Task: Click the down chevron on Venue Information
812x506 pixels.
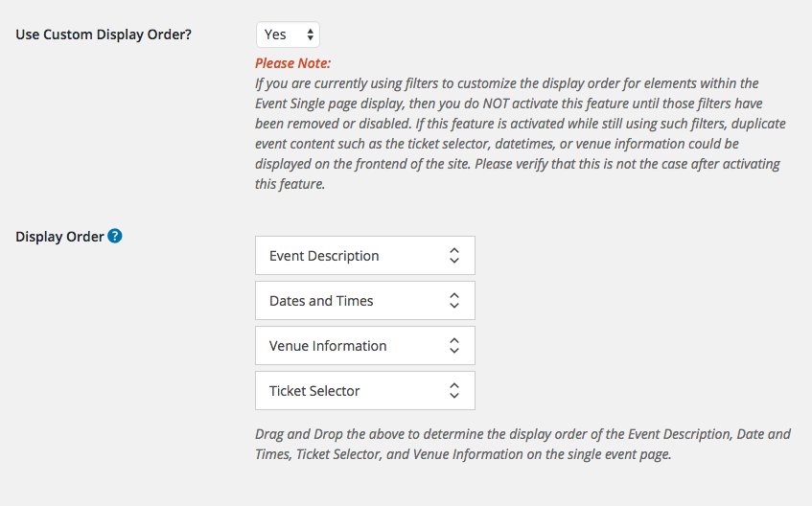Action: click(x=454, y=351)
